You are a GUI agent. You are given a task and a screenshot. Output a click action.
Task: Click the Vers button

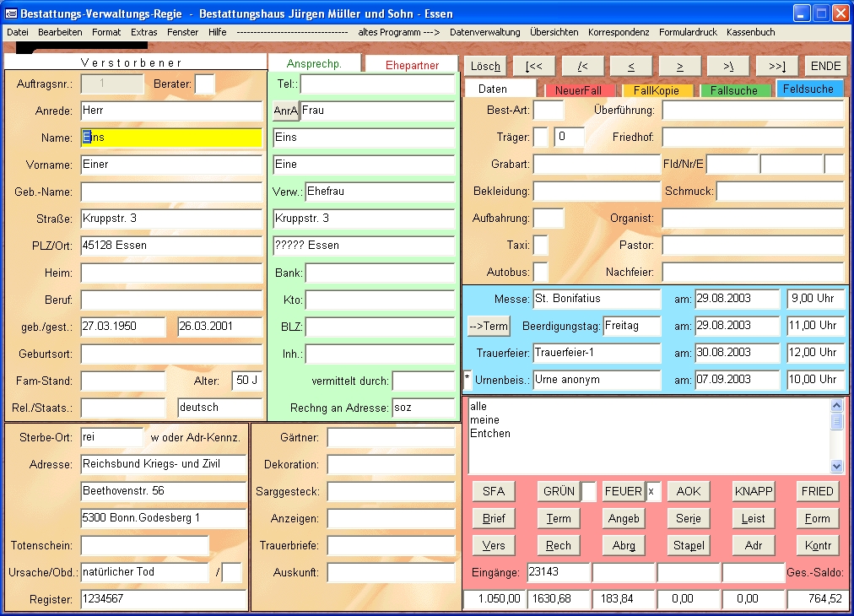[494, 545]
